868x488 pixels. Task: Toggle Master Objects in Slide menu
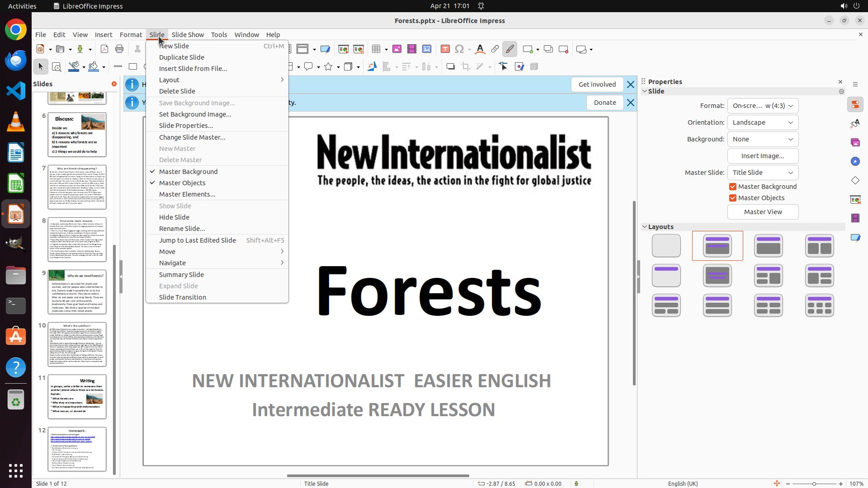pos(182,183)
